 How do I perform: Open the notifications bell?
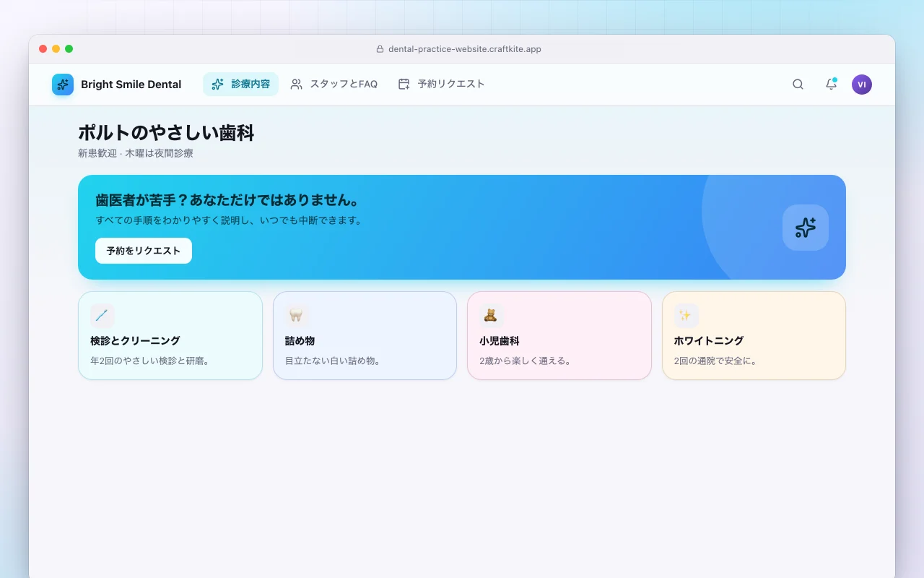831,85
